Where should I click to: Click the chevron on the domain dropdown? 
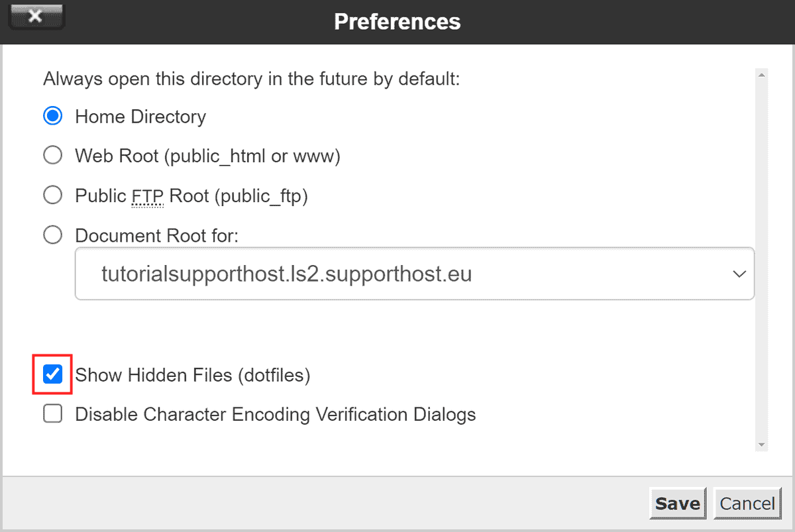click(740, 273)
